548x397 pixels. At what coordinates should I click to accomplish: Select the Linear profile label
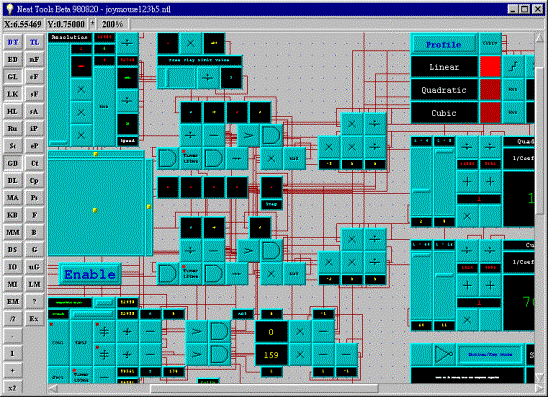tap(444, 67)
